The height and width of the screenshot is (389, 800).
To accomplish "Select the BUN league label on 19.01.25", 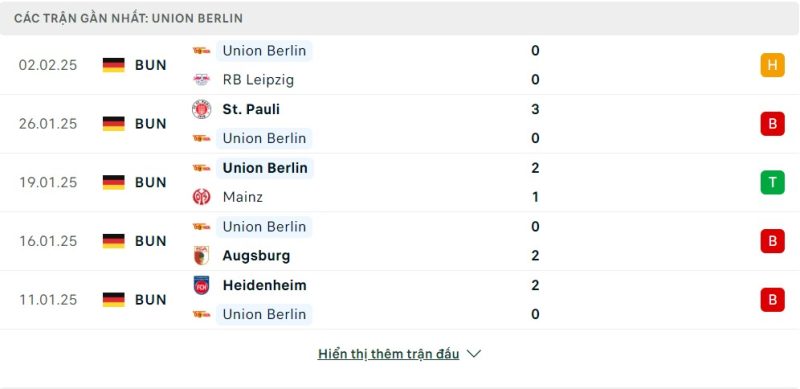I will [x=151, y=182].
